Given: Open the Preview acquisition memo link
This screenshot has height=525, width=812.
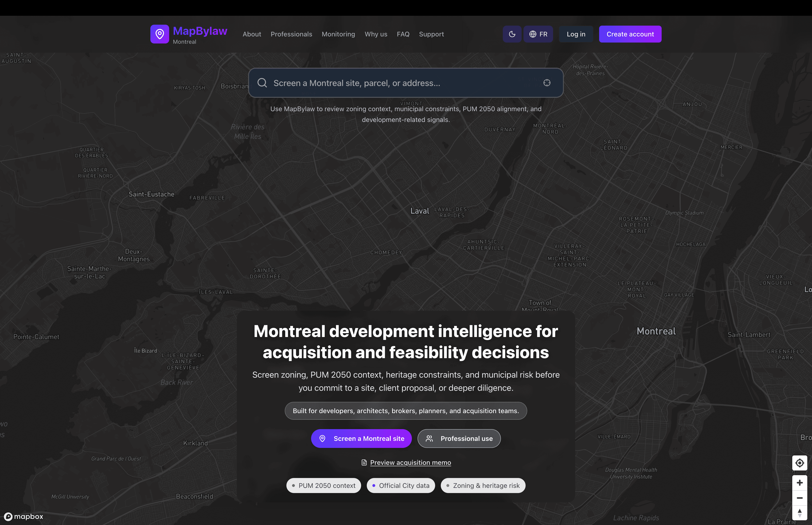Looking at the screenshot, I should (410, 462).
